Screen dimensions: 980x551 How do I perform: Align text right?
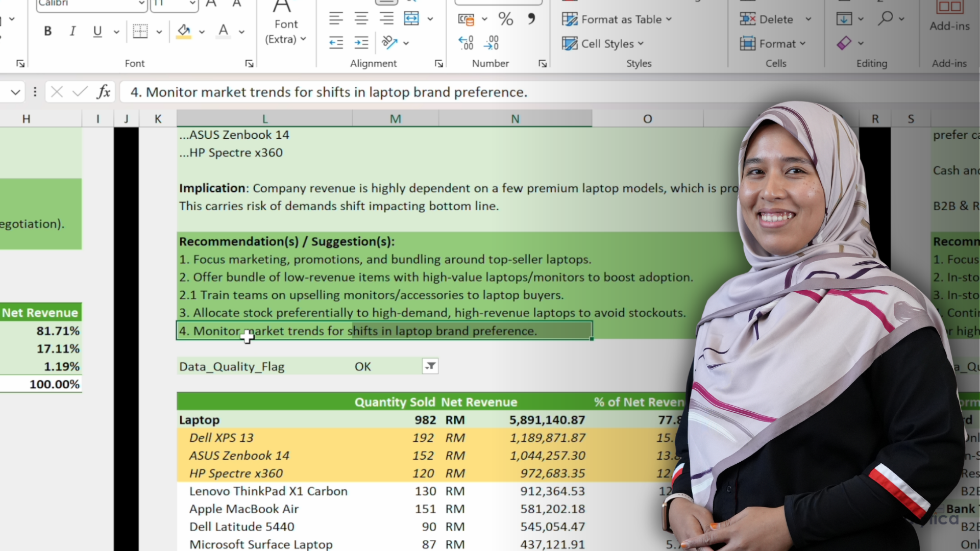click(x=386, y=19)
